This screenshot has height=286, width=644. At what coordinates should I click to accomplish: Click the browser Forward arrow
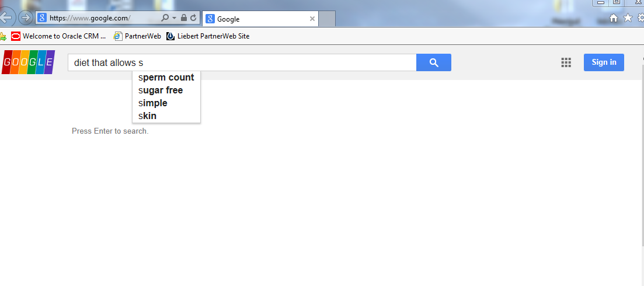(x=26, y=18)
